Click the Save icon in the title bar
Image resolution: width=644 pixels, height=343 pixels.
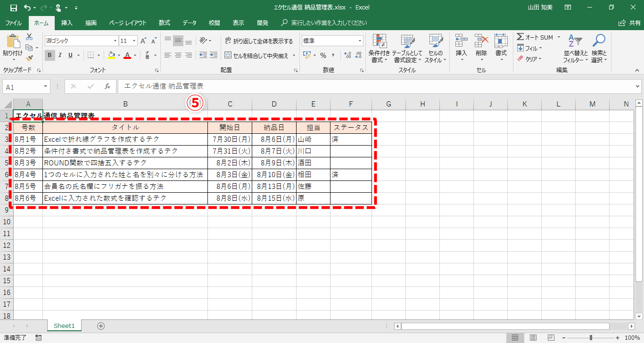pos(13,8)
